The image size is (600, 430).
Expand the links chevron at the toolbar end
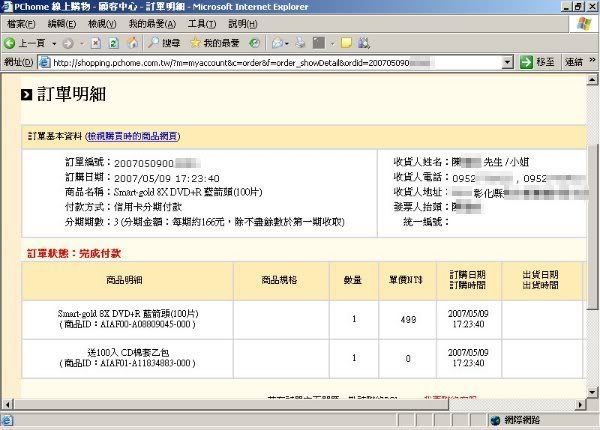coord(592,60)
